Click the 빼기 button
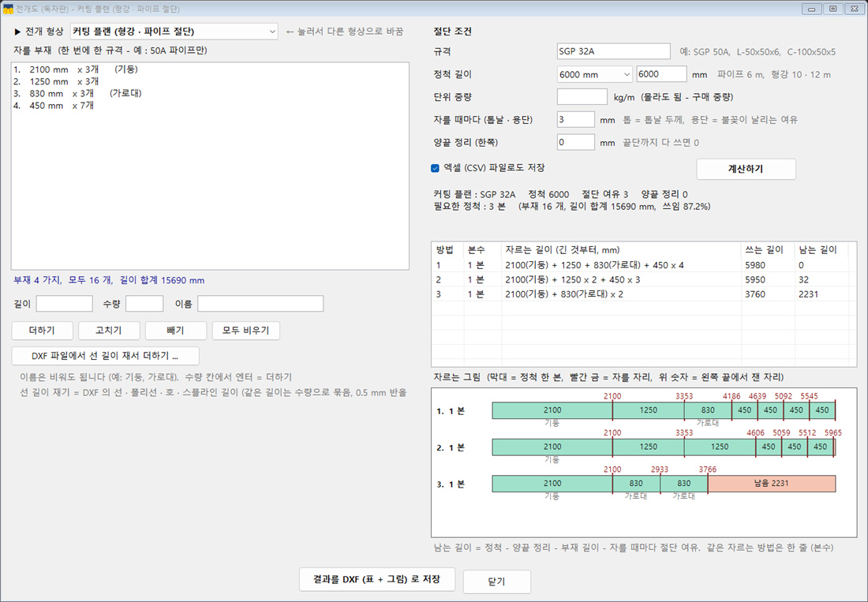Screen dimensions: 868x602 point(175,331)
